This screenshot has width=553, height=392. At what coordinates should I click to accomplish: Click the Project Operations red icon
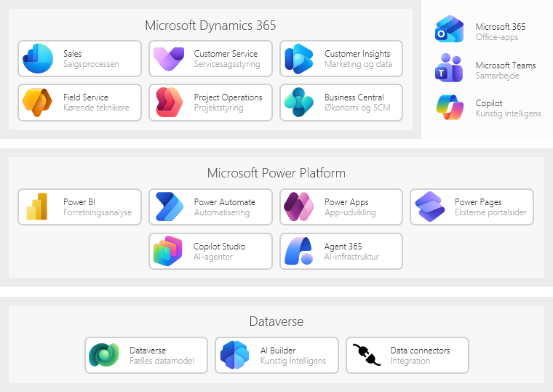169,103
